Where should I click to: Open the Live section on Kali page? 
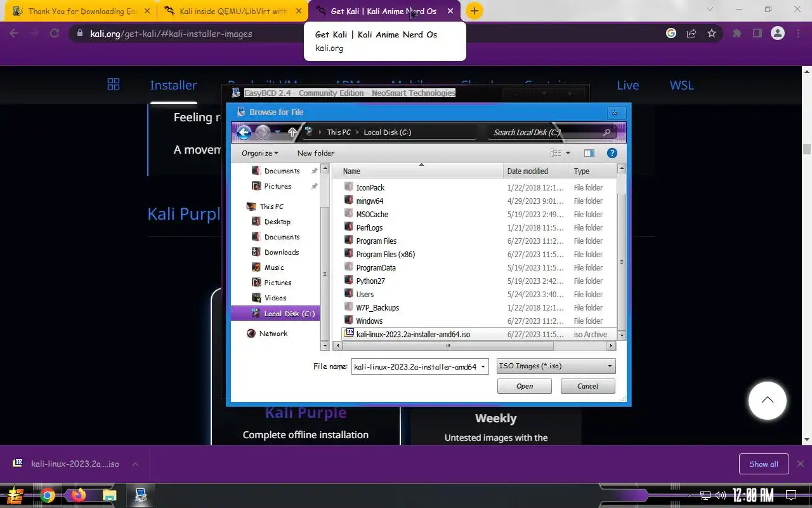(x=628, y=85)
